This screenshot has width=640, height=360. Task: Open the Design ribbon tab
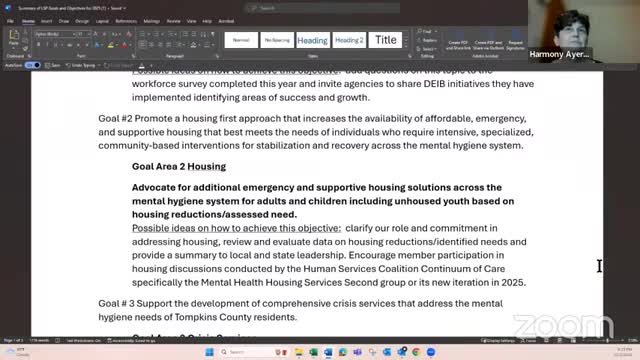click(x=82, y=21)
